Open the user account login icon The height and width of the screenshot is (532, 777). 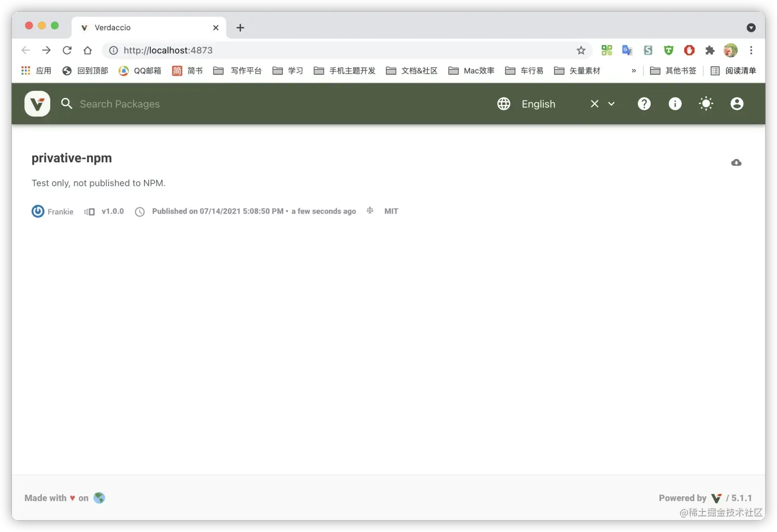tap(737, 104)
